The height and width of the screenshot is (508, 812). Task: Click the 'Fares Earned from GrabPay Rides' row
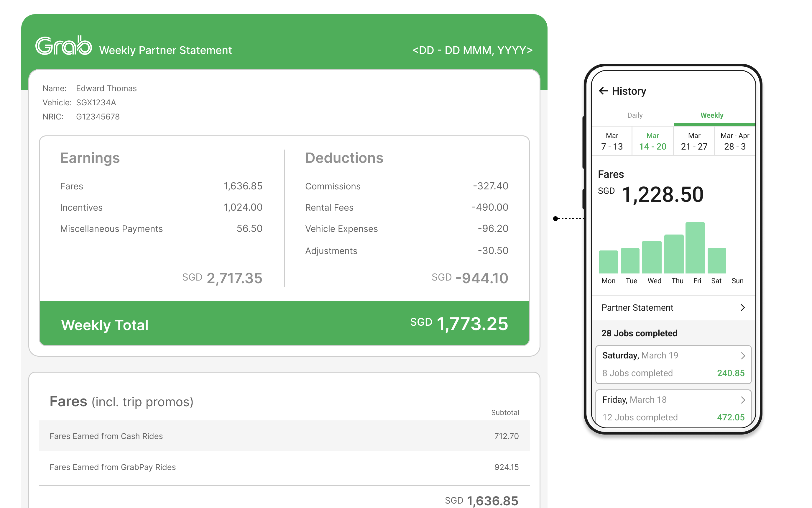tap(284, 467)
